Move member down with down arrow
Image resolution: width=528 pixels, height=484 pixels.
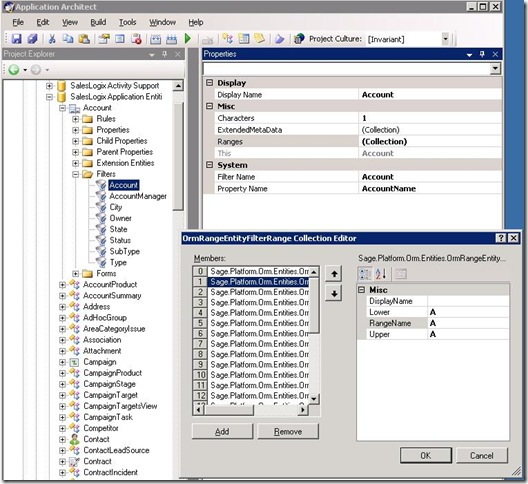tap(334, 294)
